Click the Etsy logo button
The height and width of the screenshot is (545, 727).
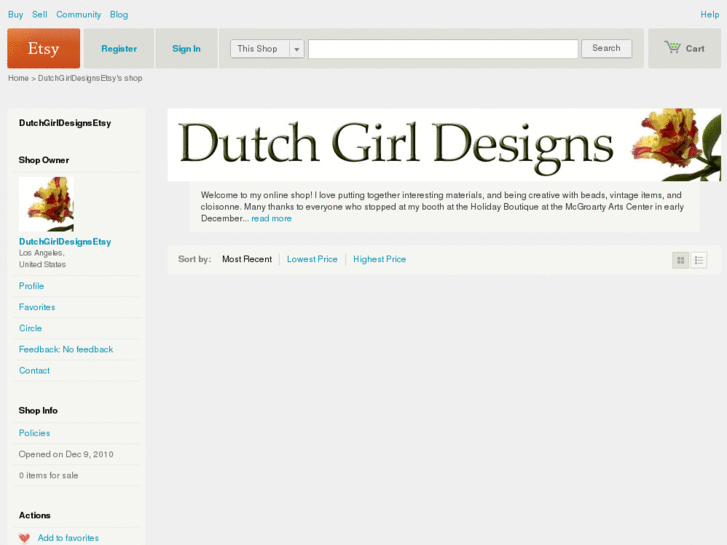click(44, 48)
